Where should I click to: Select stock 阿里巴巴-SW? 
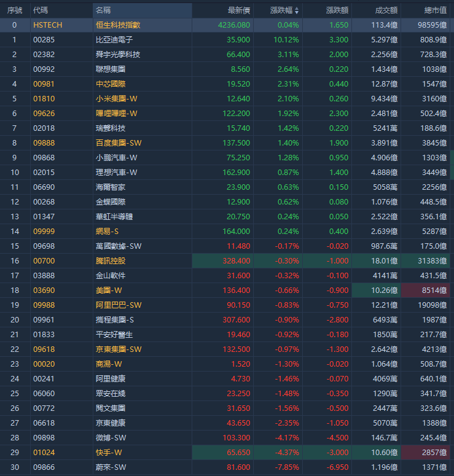[x=119, y=305]
